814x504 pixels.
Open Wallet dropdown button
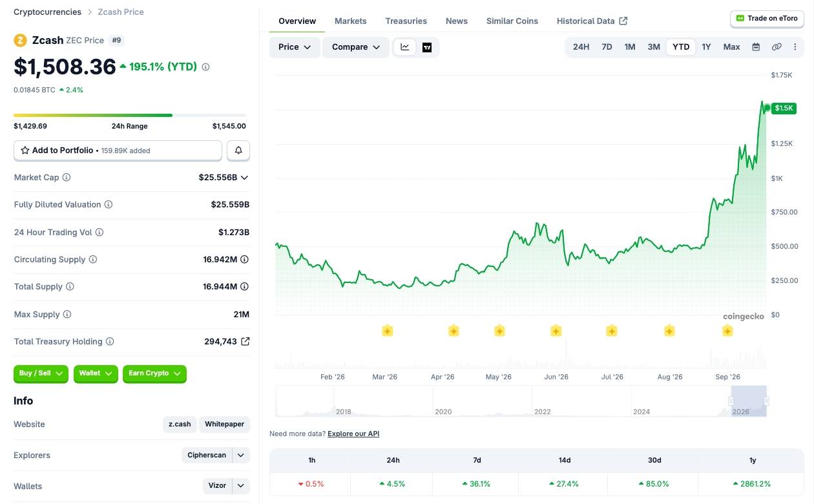click(x=96, y=373)
